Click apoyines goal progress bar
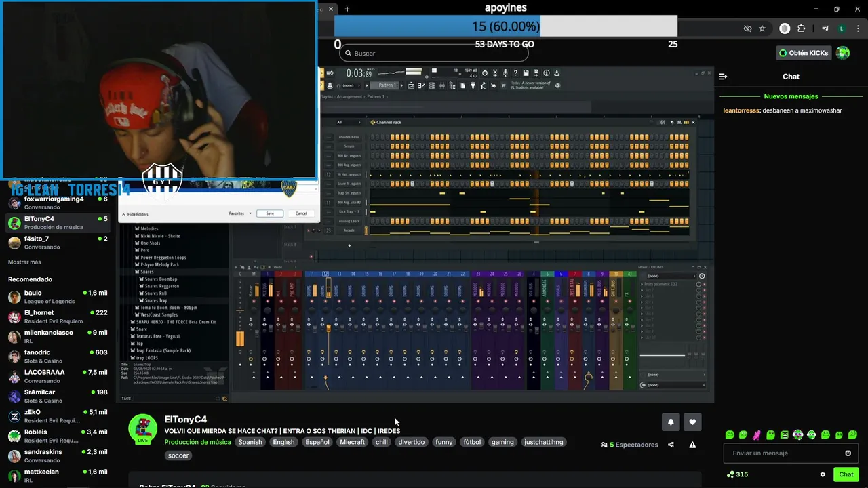 506,26
